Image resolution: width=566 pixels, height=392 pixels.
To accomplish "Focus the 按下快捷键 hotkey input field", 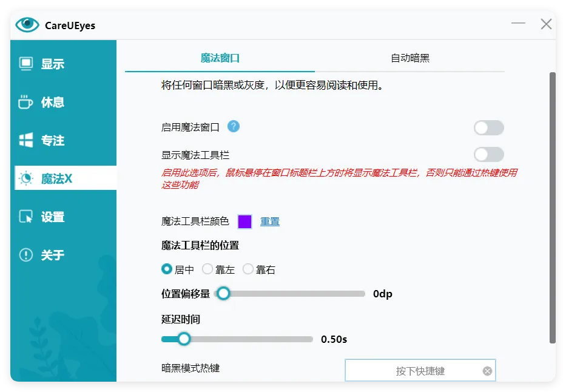I will [x=420, y=370].
